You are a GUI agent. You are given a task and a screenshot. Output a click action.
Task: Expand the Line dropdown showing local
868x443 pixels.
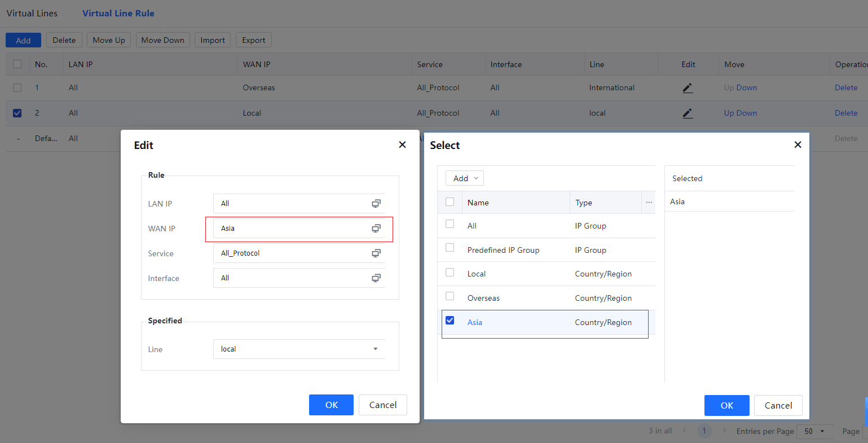pos(376,349)
